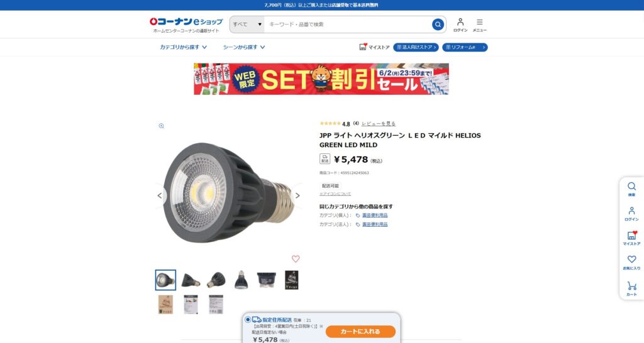
Task: Click the sidebar favorites heart icon
Action: tap(631, 263)
